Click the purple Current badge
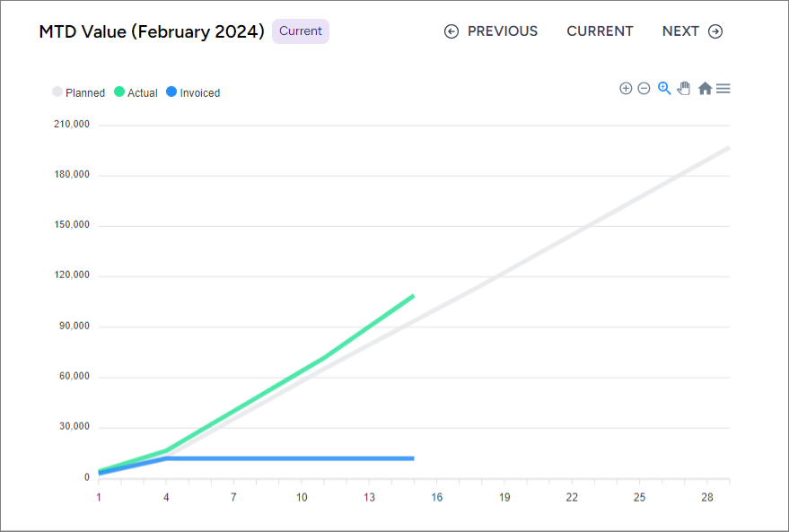789x532 pixels. [301, 31]
